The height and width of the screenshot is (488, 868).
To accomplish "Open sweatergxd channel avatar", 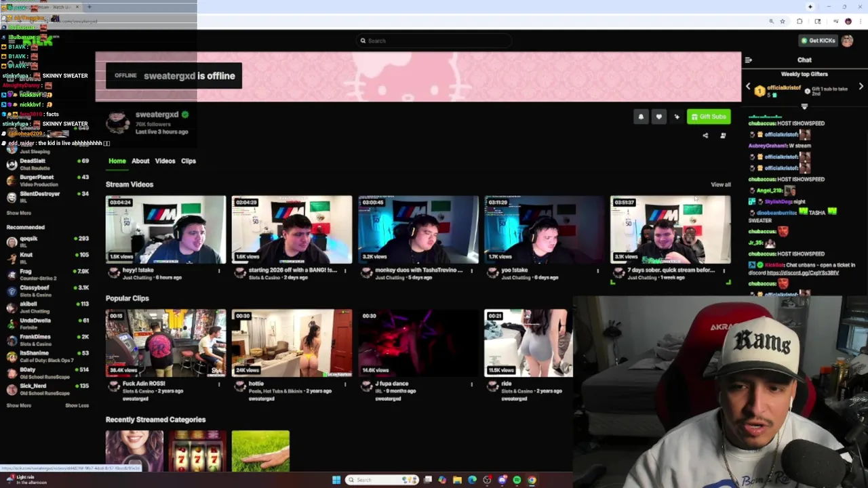I will tap(118, 122).
